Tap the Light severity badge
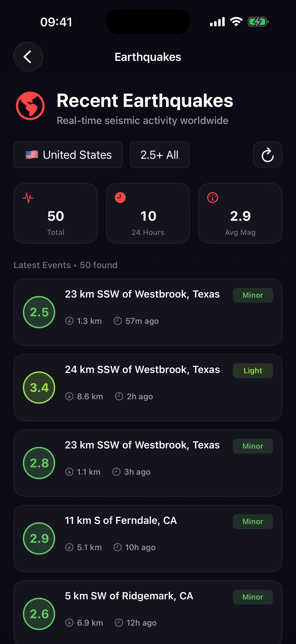Screen dimensions: 296x644 click(x=252, y=371)
